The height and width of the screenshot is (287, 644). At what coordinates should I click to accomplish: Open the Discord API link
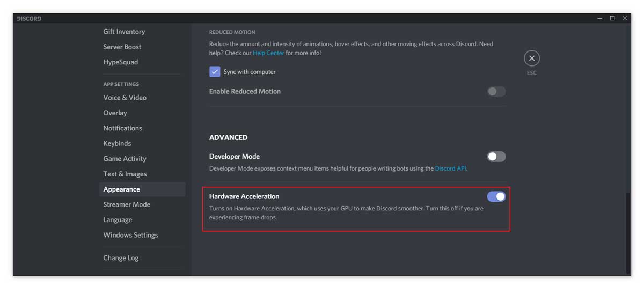[450, 168]
